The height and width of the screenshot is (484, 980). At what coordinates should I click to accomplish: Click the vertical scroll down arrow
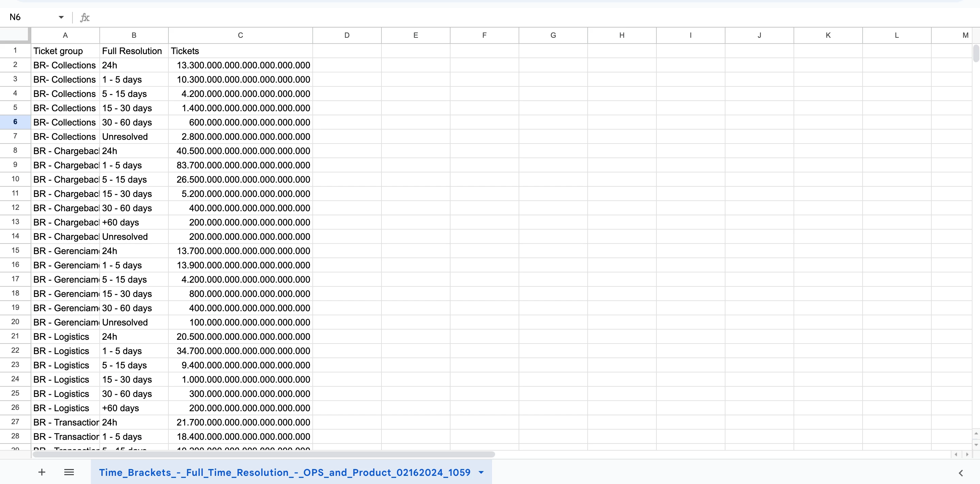(x=976, y=445)
